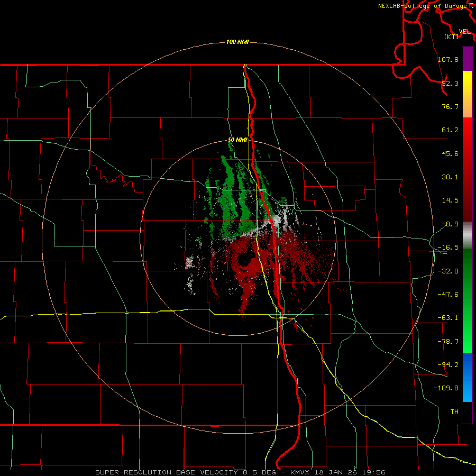Click the 19:56 timestamp in caption
This screenshot has height=476, width=476.
pos(375,472)
